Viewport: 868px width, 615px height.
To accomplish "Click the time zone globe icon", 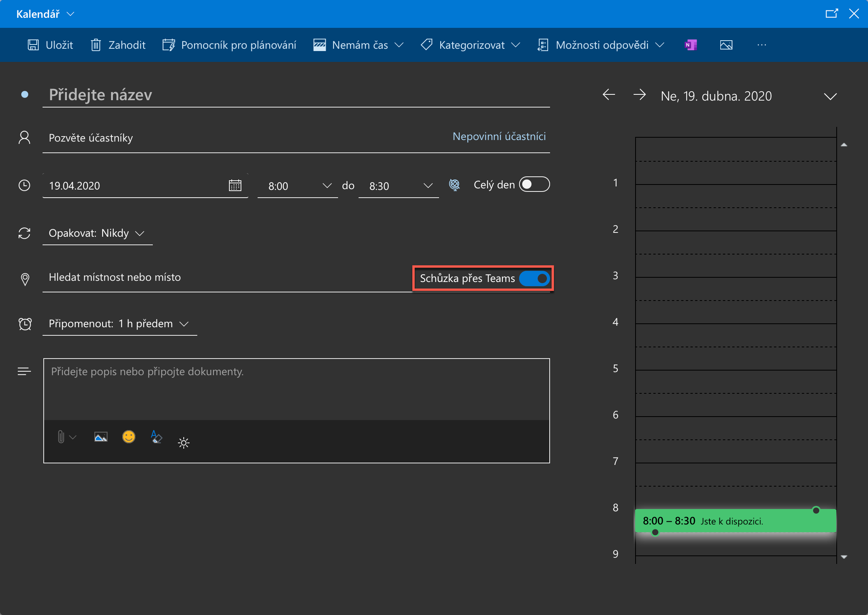I will click(x=455, y=185).
